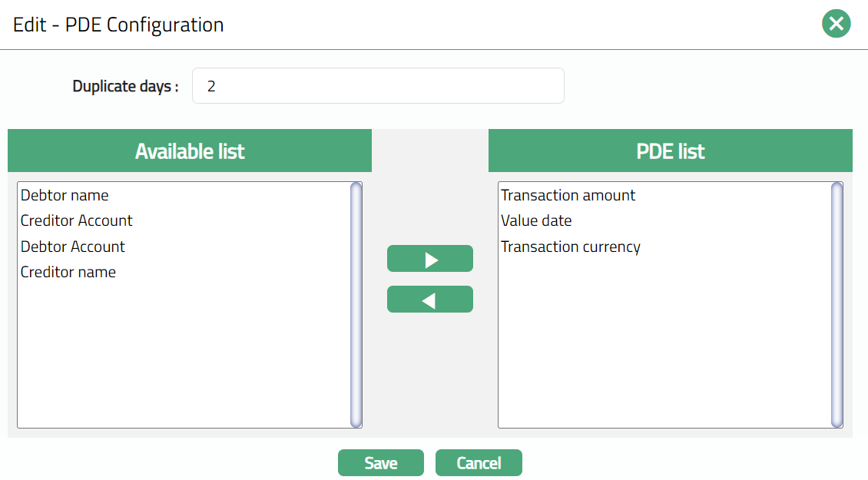868x480 pixels.
Task: Close the PDE Configuration dialog
Action: (836, 24)
